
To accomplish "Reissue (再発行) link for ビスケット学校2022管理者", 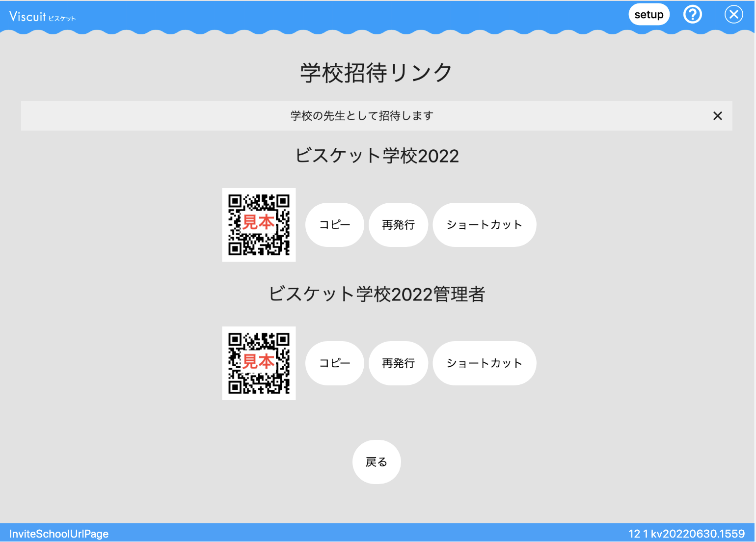I will (399, 363).
